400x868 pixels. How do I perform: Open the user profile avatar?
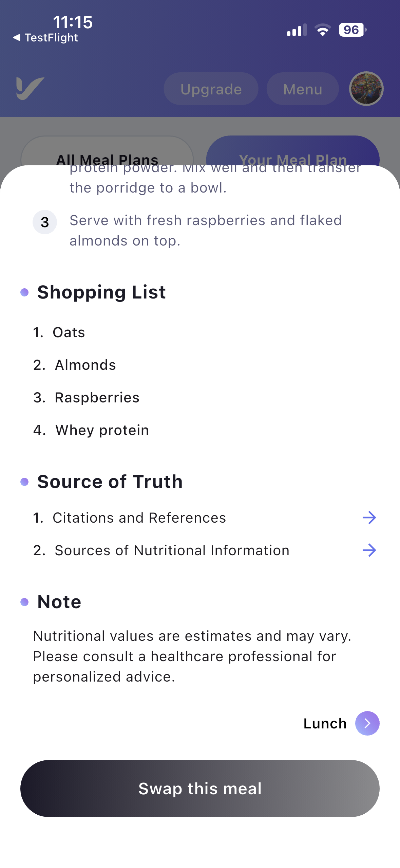click(366, 89)
